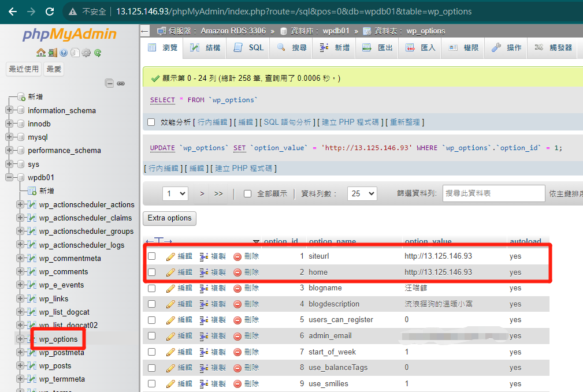Check the home row checkbox
Viewport: 583px width, 392px height.
[152, 272]
